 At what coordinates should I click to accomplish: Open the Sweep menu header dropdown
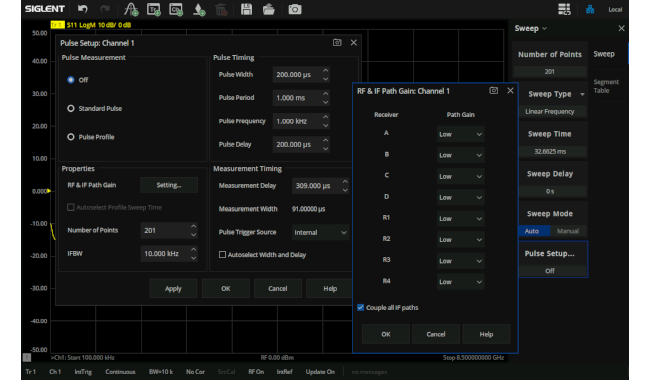point(531,29)
